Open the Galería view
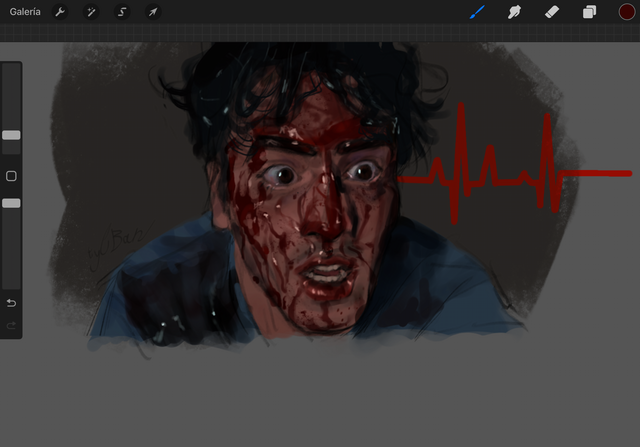Screen dimensions: 640x447 (25, 12)
